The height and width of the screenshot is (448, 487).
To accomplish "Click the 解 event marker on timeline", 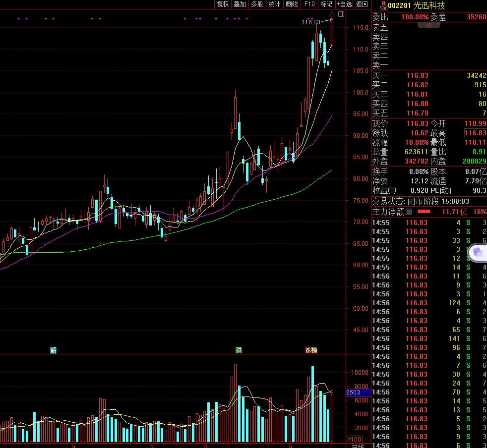I will coord(53,350).
